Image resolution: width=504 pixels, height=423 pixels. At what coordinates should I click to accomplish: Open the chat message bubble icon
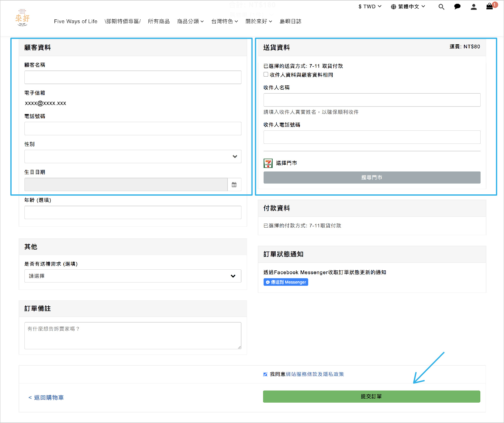click(457, 7)
